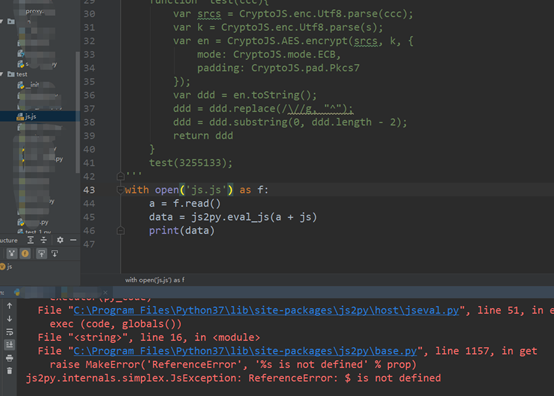Click gutter line number 43
Viewport: 554px width, 396px height.
pos(89,190)
